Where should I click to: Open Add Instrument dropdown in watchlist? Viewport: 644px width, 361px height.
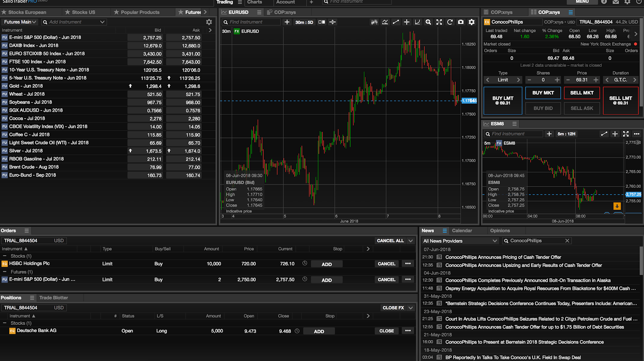102,22
